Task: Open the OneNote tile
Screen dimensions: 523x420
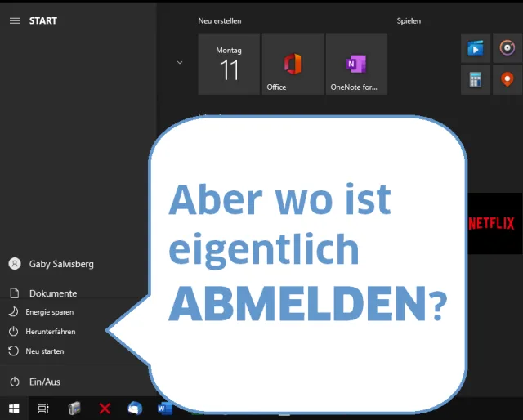Action: (x=356, y=64)
